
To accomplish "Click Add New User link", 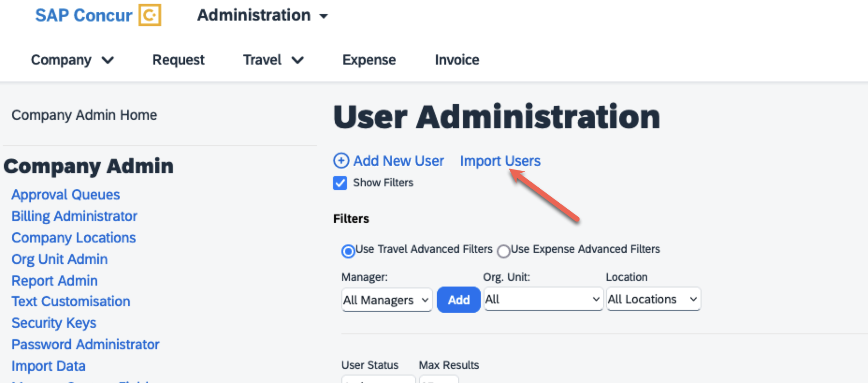I will (x=398, y=161).
